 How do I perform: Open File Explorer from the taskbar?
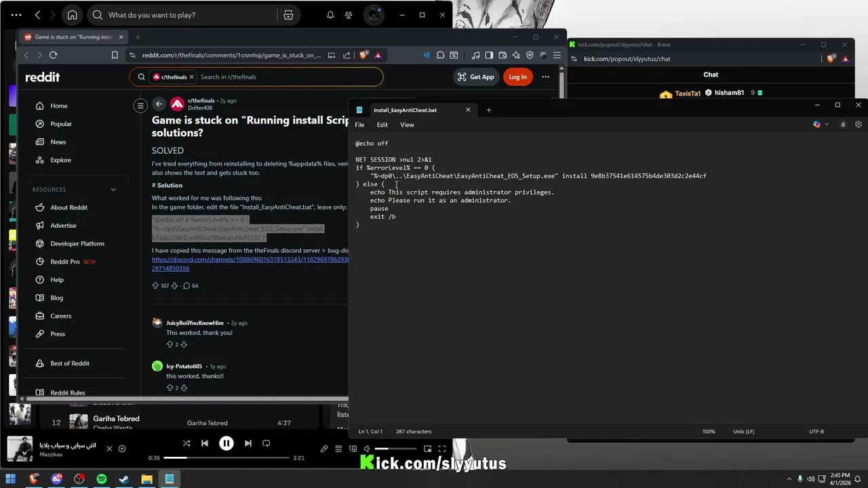pyautogui.click(x=146, y=479)
